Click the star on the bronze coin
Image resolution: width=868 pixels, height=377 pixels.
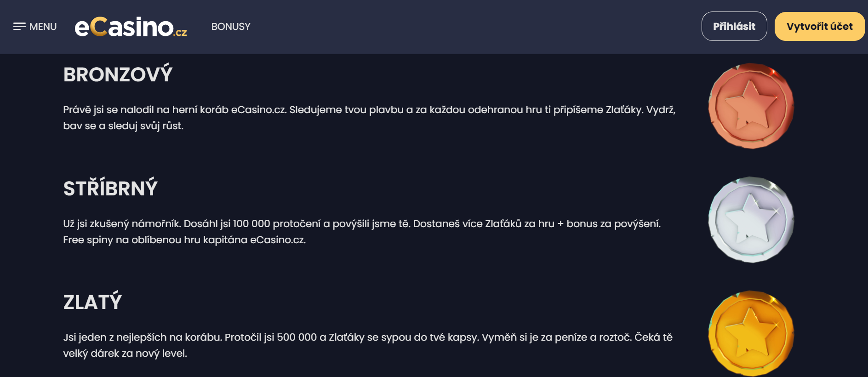click(751, 105)
